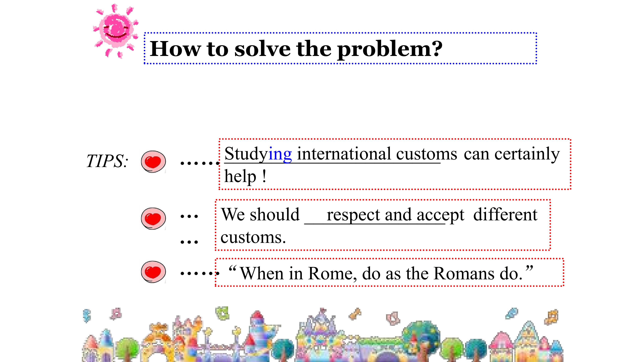This screenshot has height=362, width=644.
Task: Click the heart bullet beside 'We should'
Action: coord(153,218)
